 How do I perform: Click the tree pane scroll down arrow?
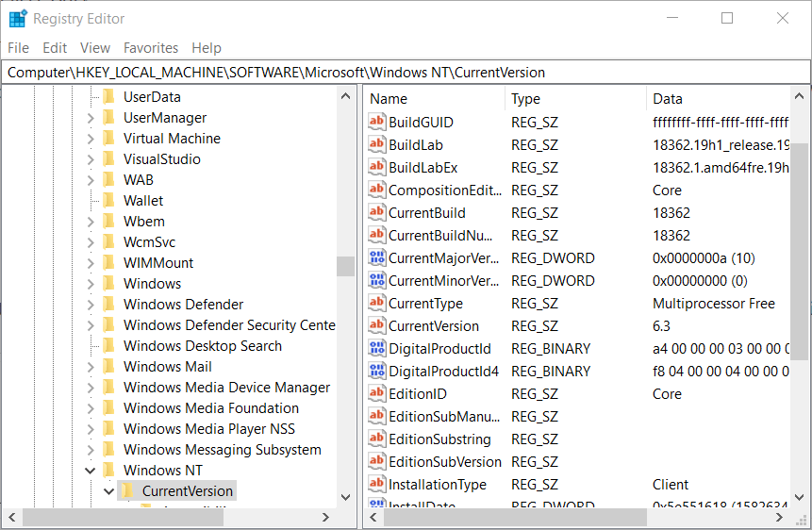click(345, 497)
